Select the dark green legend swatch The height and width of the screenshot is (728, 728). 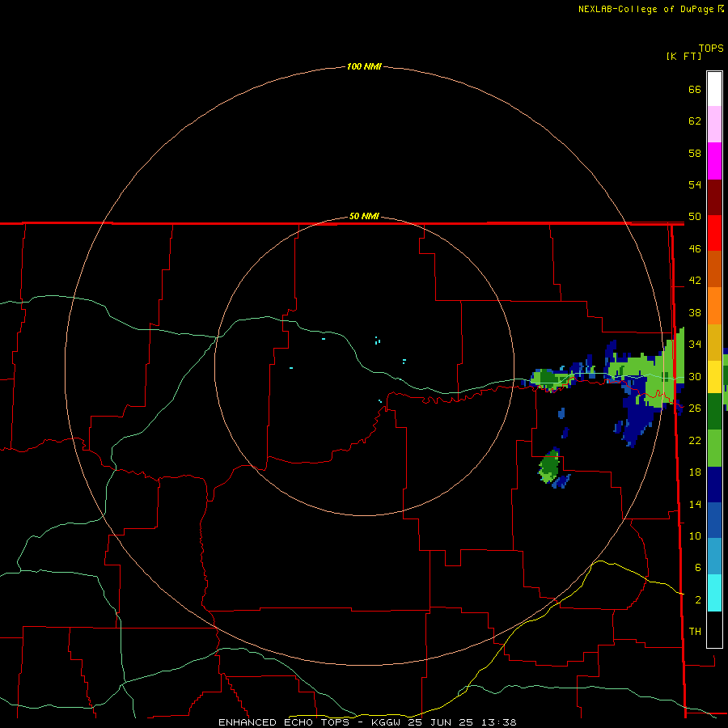[x=714, y=412]
